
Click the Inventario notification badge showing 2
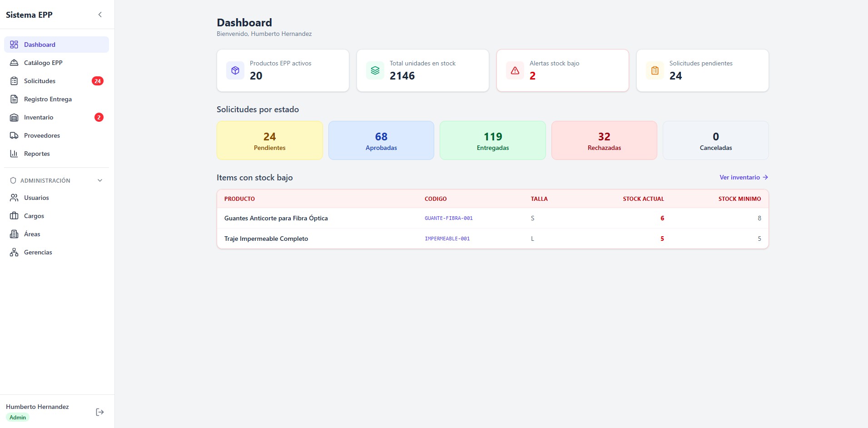[99, 117]
